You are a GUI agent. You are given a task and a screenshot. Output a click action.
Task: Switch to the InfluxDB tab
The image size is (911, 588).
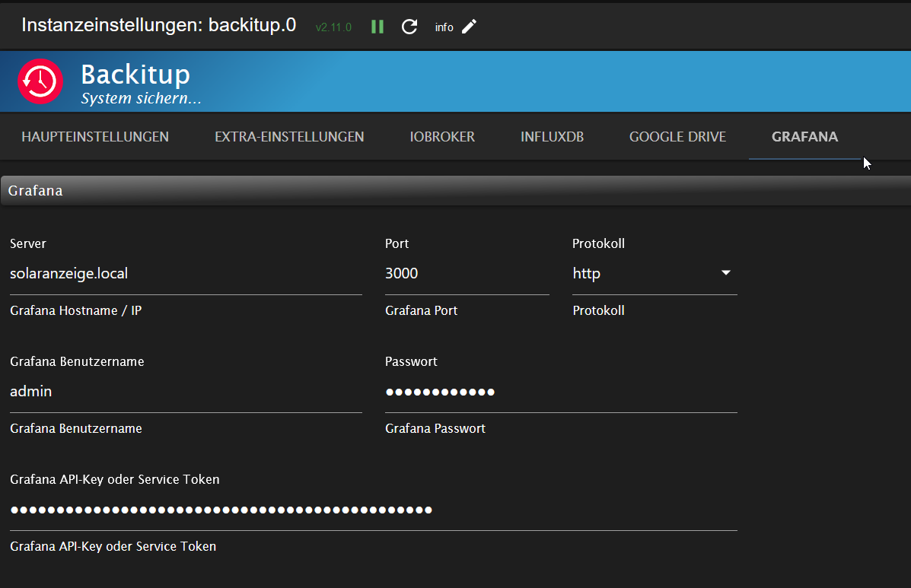[x=552, y=136]
